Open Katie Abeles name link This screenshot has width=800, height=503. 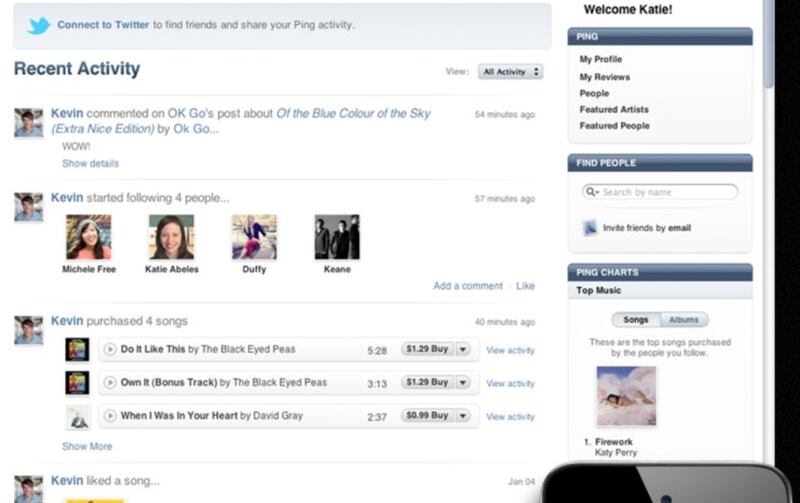tap(171, 269)
